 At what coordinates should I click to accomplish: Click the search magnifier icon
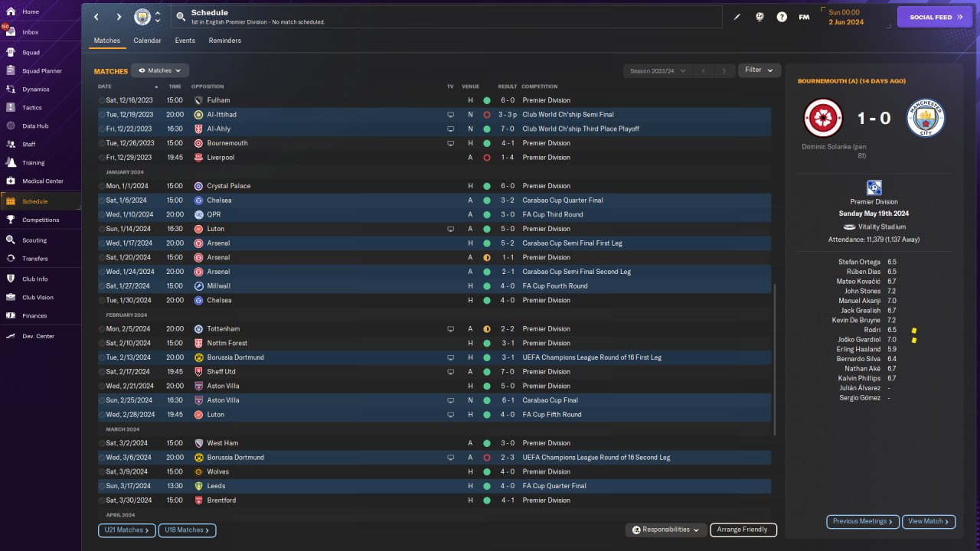[181, 17]
